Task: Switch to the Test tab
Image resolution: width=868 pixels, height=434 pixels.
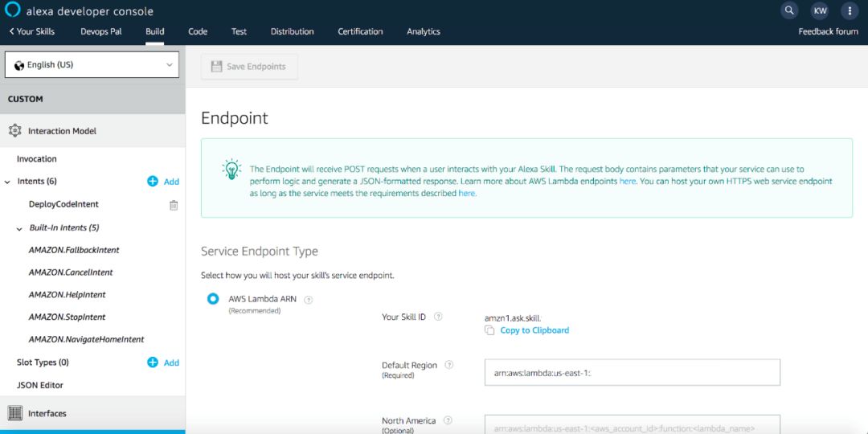Action: tap(240, 31)
